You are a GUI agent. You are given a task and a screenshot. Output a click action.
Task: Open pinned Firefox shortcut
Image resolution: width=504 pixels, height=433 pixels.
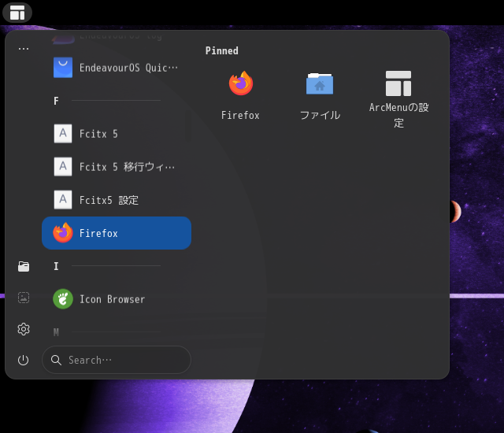[x=240, y=95]
